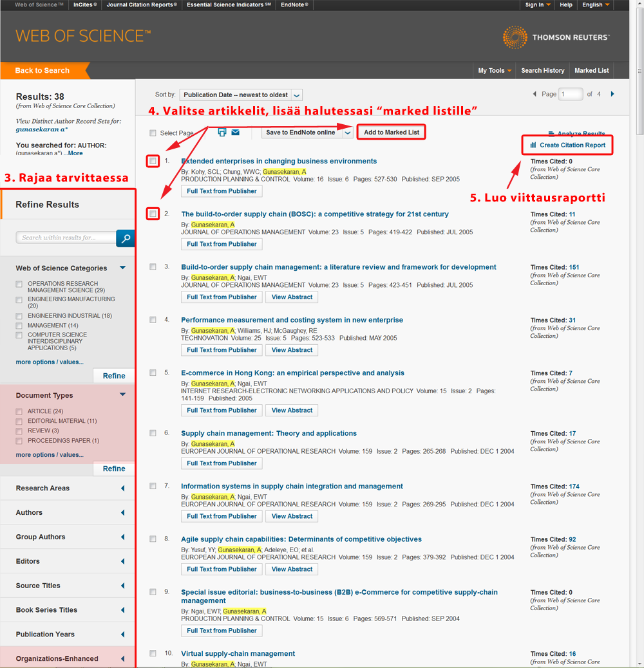The image size is (644, 668).
Task: View Abstract for result 3
Action: coord(292,297)
